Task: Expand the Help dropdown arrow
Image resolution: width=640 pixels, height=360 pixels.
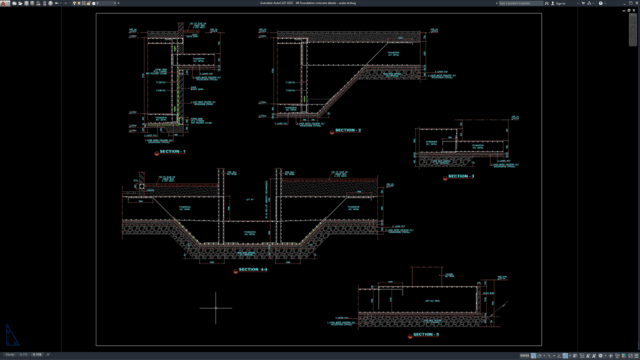Action: [x=605, y=3]
